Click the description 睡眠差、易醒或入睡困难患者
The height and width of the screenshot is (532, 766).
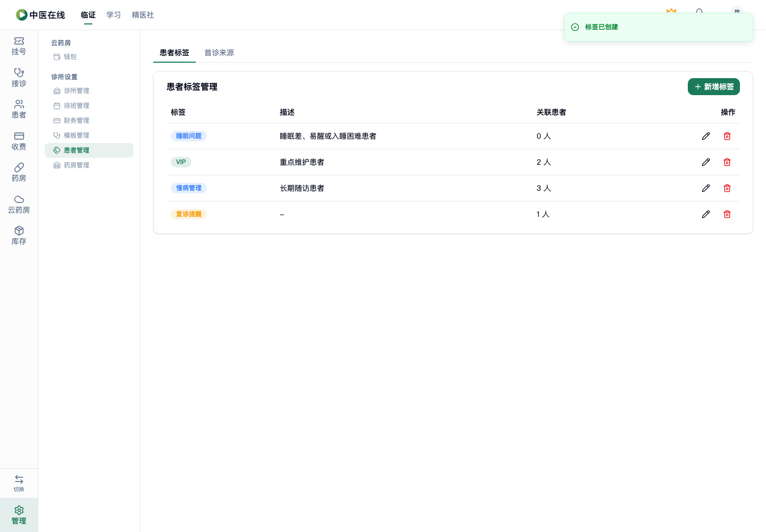coord(328,136)
